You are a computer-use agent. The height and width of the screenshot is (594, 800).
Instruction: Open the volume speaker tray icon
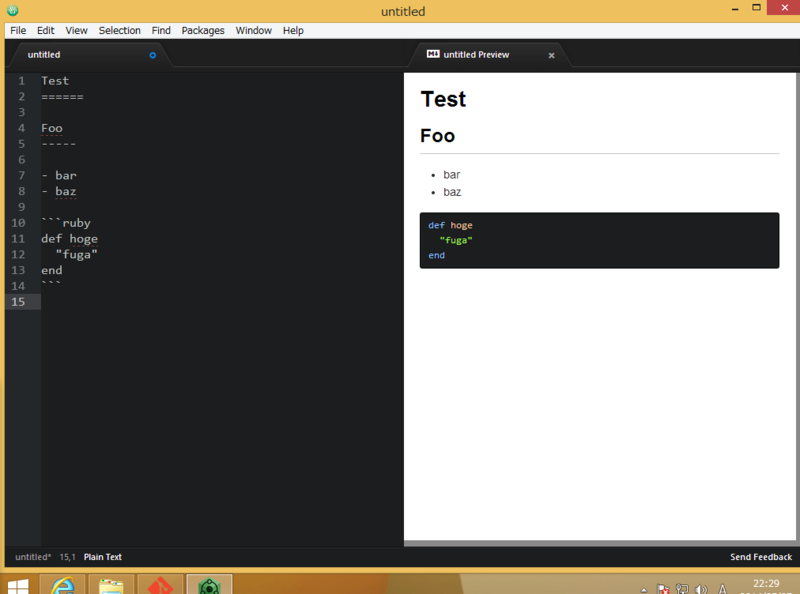[702, 589]
